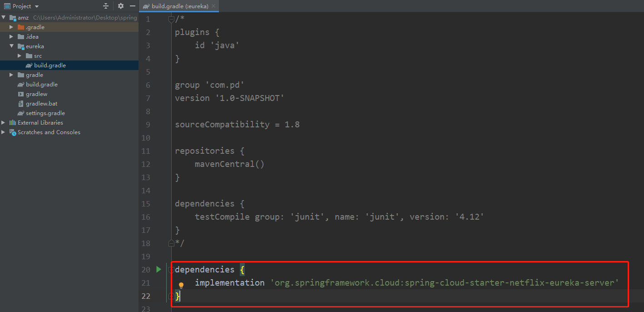The image size is (644, 312).
Task: Click the gradlew.bat file icon
Action: tap(21, 104)
